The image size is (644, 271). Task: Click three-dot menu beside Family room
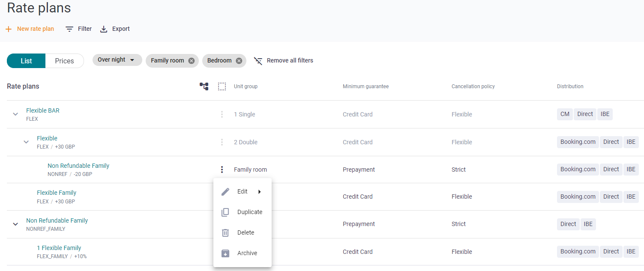tap(222, 170)
